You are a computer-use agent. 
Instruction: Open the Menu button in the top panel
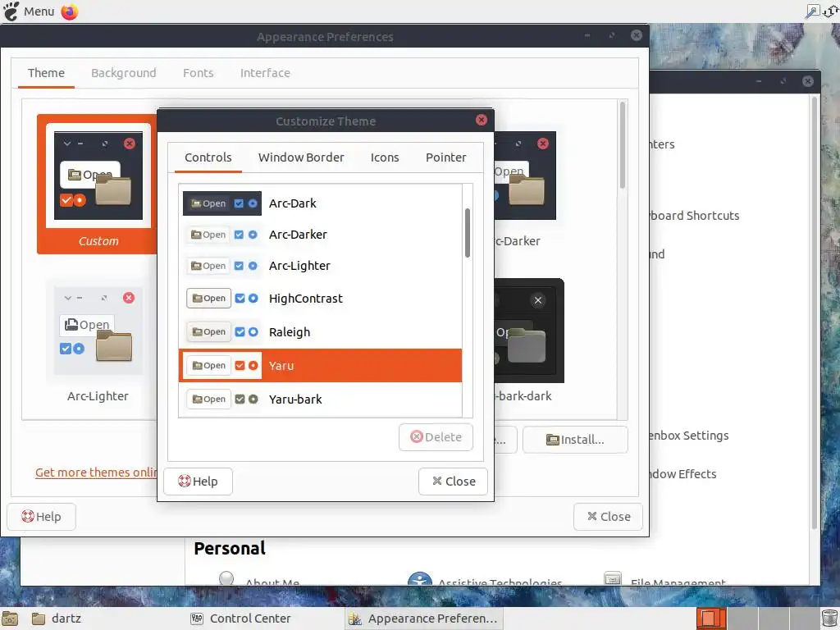29,11
